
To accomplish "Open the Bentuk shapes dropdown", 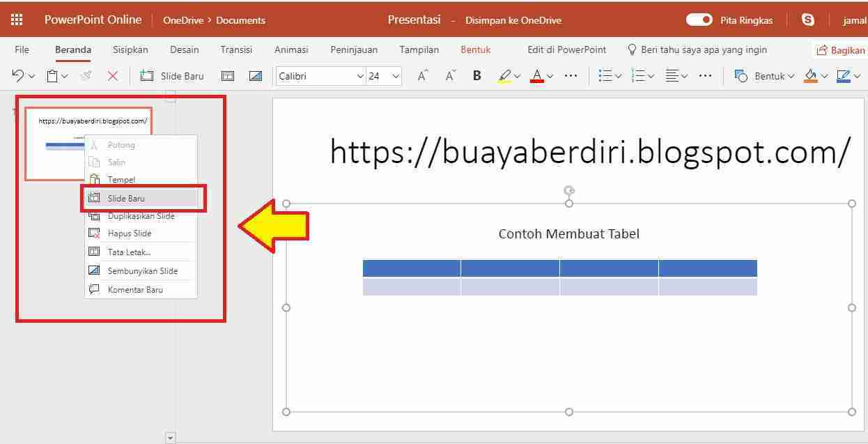I will tap(764, 76).
